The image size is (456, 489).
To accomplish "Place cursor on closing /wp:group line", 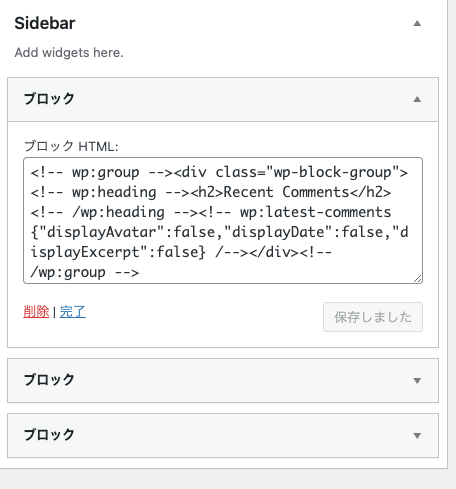I will click(85, 272).
